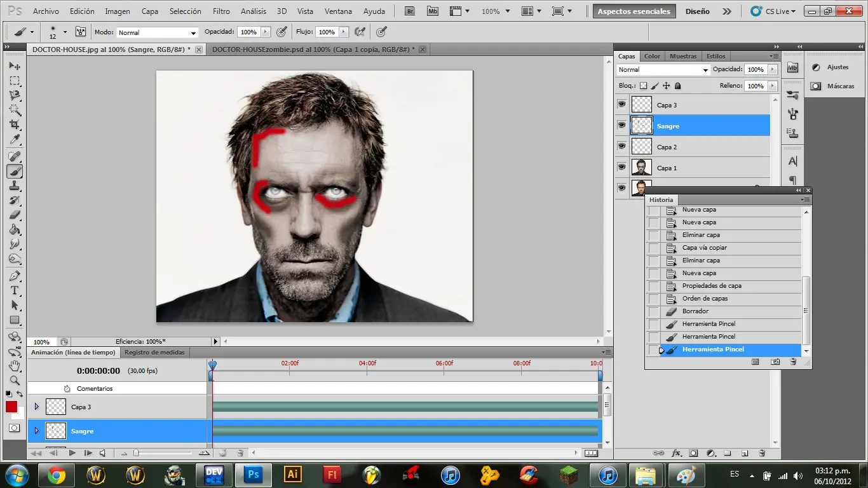This screenshot has height=488, width=868.
Task: Open the brush preset picker arrow
Action: coord(65,32)
